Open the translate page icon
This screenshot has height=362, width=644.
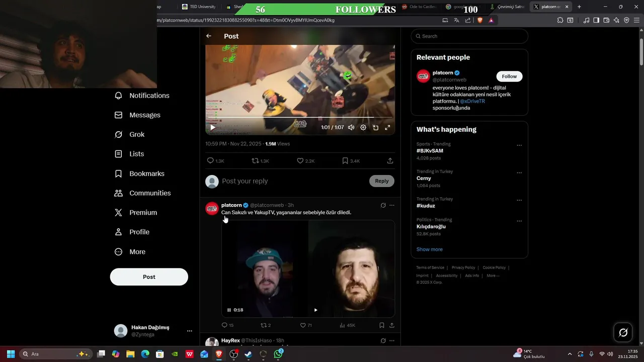(456, 20)
